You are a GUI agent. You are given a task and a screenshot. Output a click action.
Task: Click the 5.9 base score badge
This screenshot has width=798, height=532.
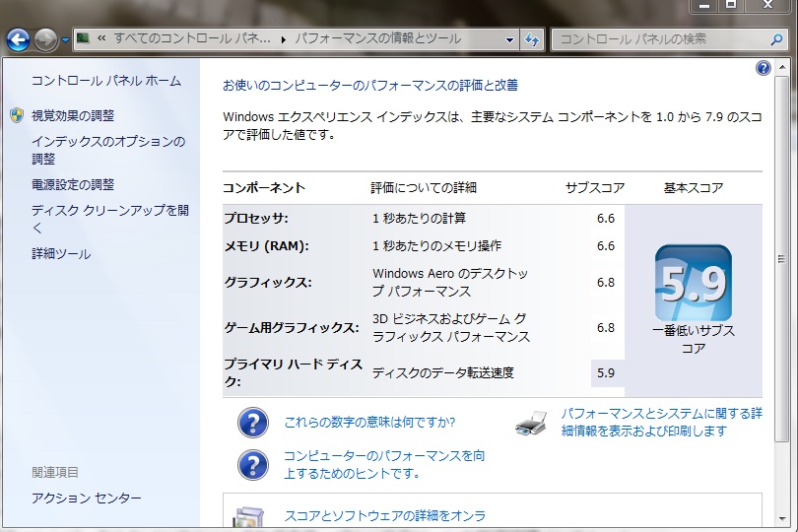click(x=694, y=283)
